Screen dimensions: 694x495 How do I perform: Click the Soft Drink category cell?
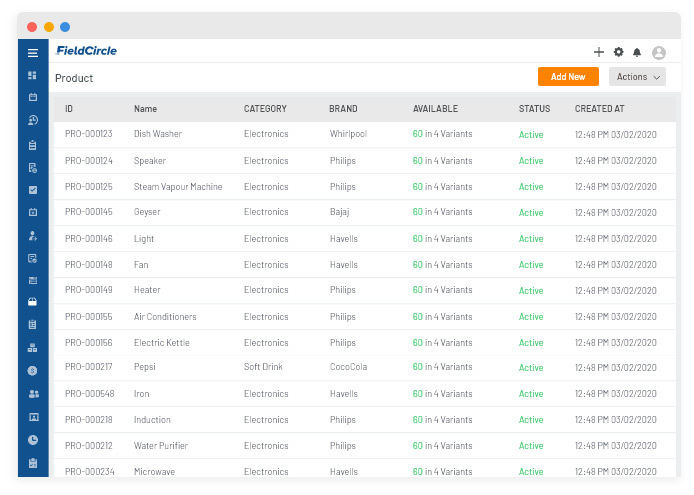[x=263, y=367]
